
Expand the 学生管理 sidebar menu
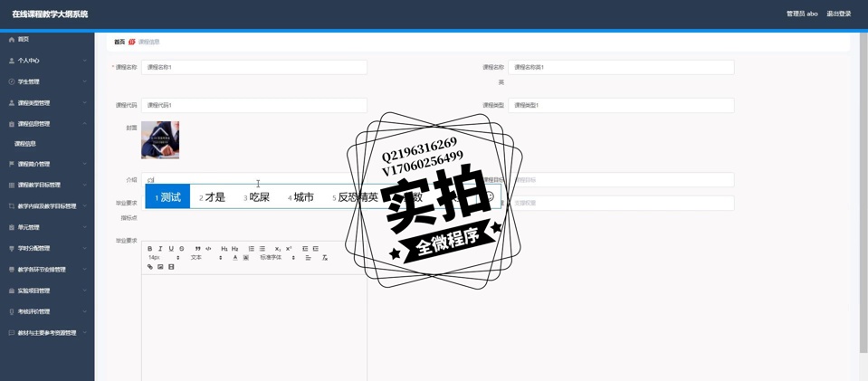[47, 81]
